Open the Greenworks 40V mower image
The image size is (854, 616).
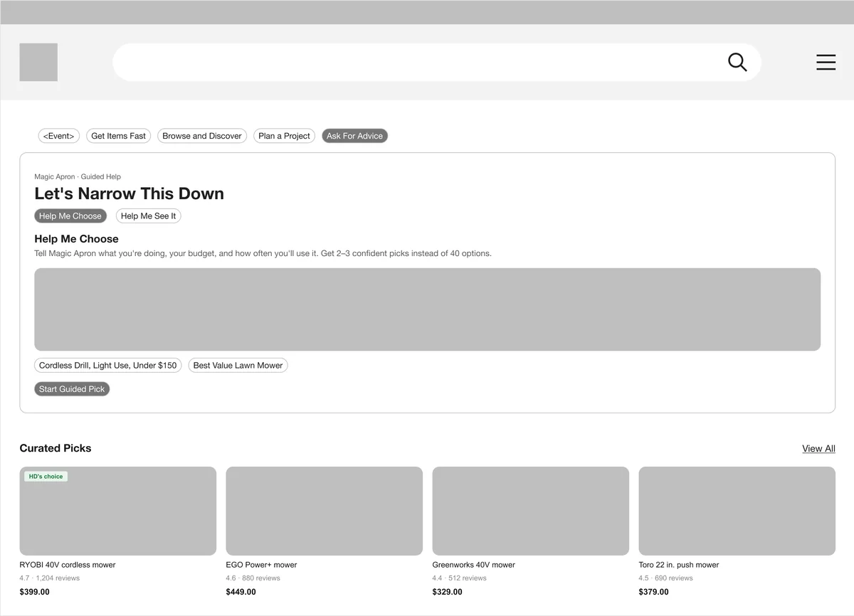click(531, 511)
